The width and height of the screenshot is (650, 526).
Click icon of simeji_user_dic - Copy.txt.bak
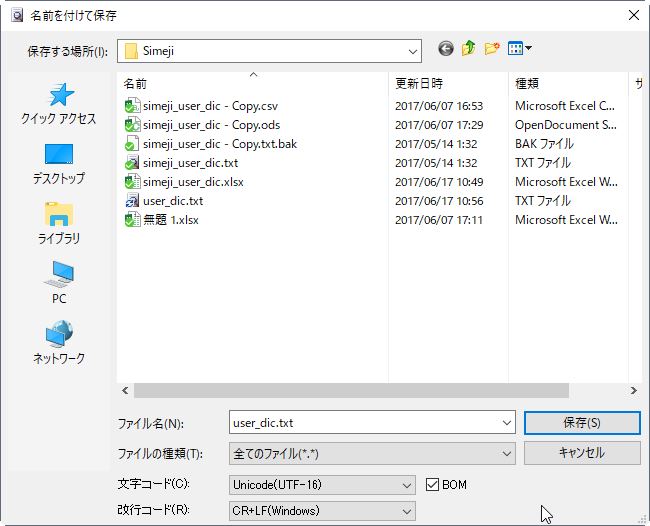132,144
